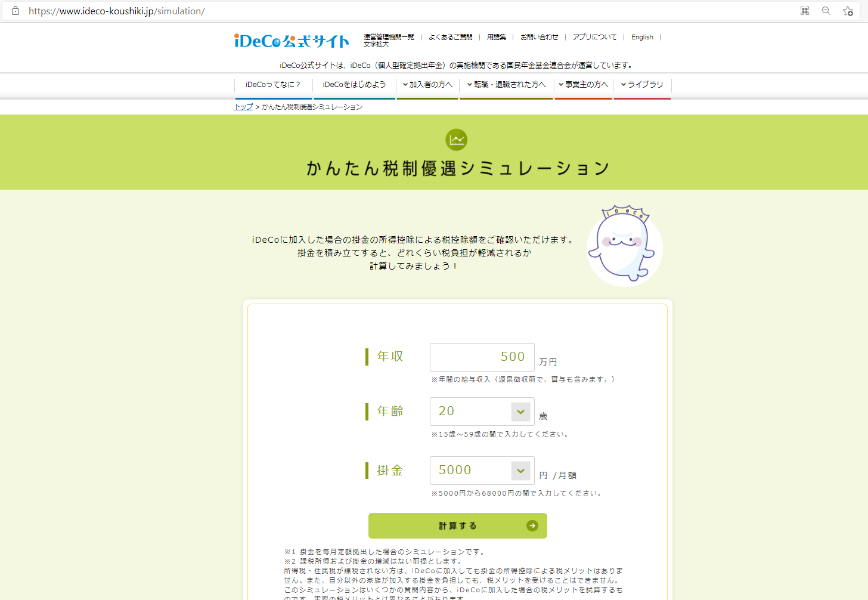This screenshot has height=600, width=868.
Task: Click the footnote ※2 about 課税所得
Action: pyautogui.click(x=374, y=561)
